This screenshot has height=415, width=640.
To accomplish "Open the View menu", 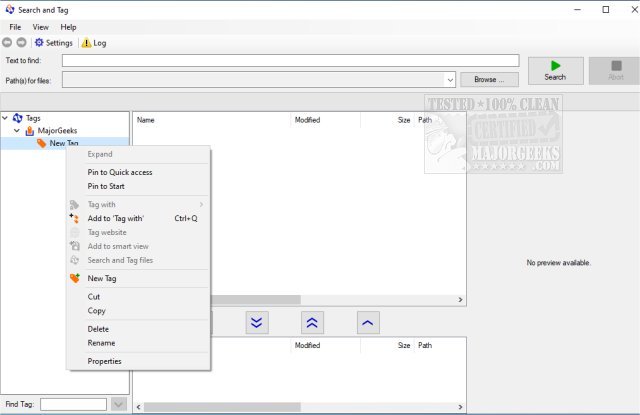I will tap(40, 27).
